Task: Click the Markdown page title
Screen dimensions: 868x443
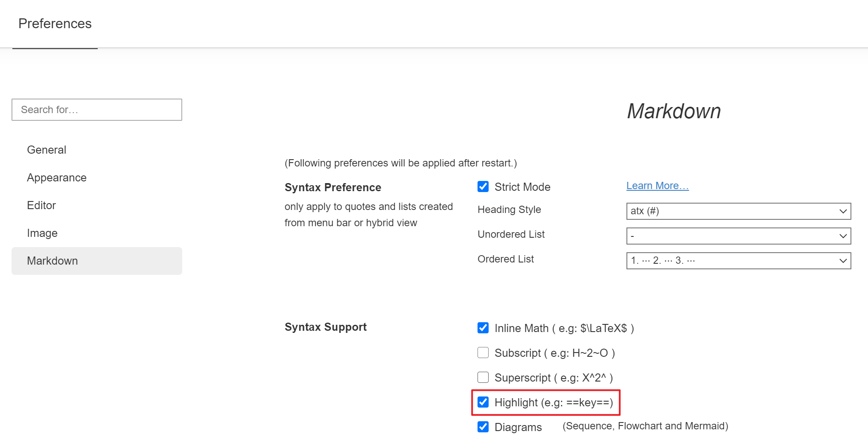Action: click(x=674, y=111)
